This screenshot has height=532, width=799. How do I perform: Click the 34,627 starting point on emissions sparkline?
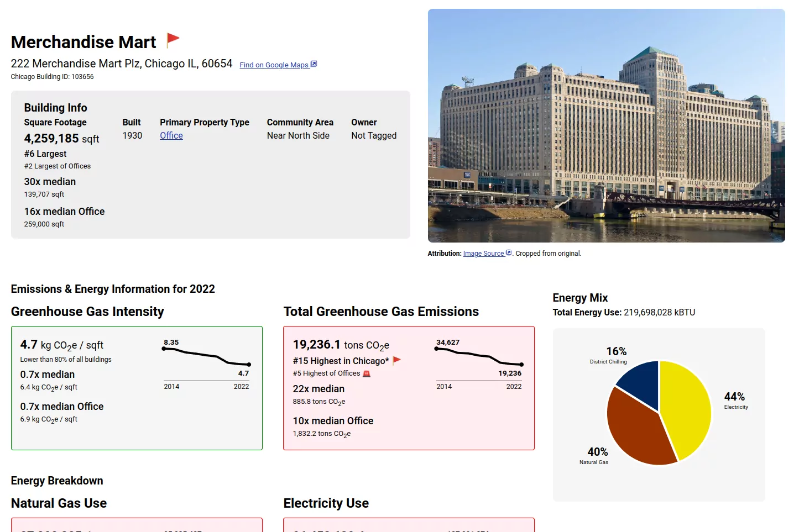(x=436, y=349)
